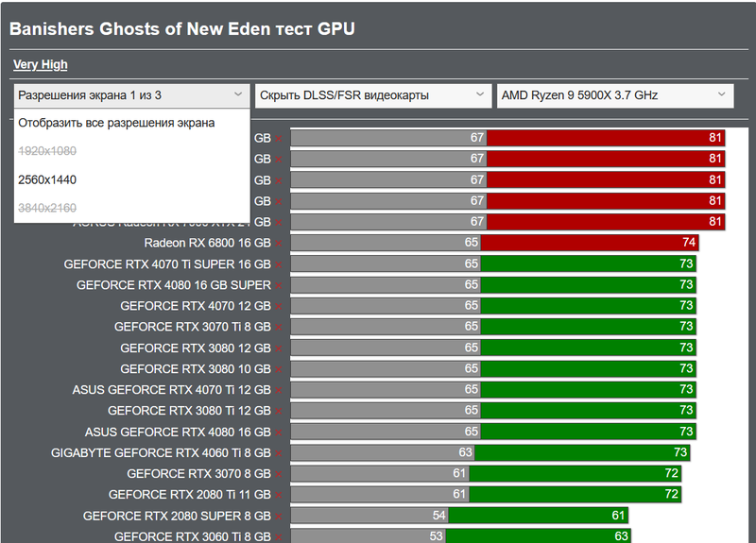Hide GIGABYTE GEFORCE RTX 4060 Ti 8 GB via X

[x=279, y=453]
